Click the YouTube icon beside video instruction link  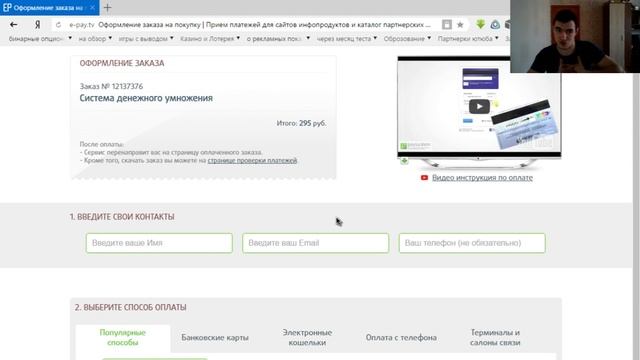click(424, 178)
